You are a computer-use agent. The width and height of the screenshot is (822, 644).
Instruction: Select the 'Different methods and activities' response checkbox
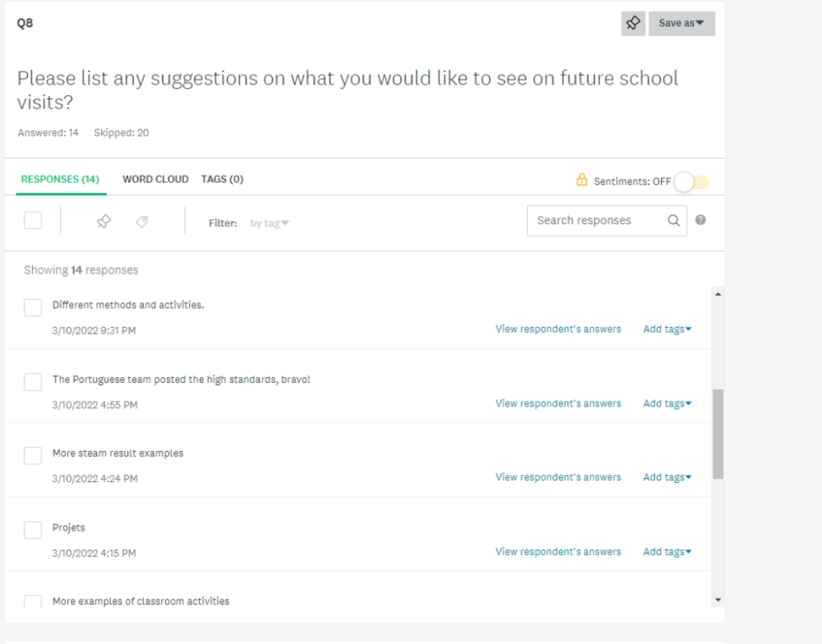pyautogui.click(x=33, y=308)
